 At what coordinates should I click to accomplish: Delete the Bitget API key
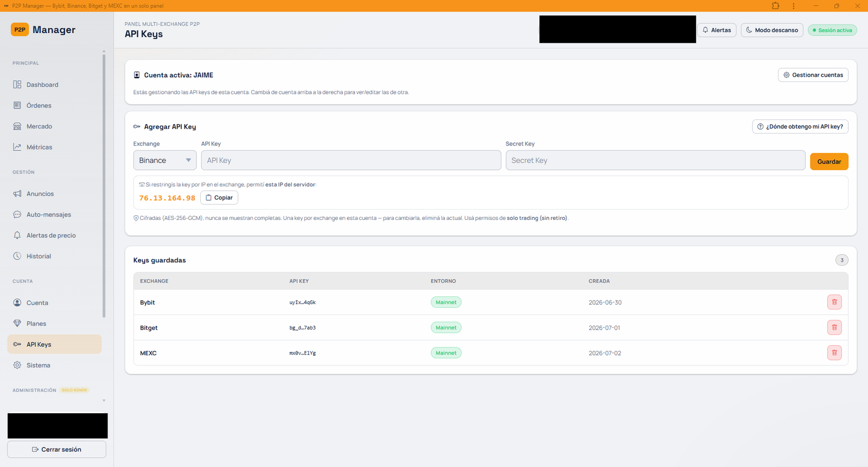click(834, 327)
